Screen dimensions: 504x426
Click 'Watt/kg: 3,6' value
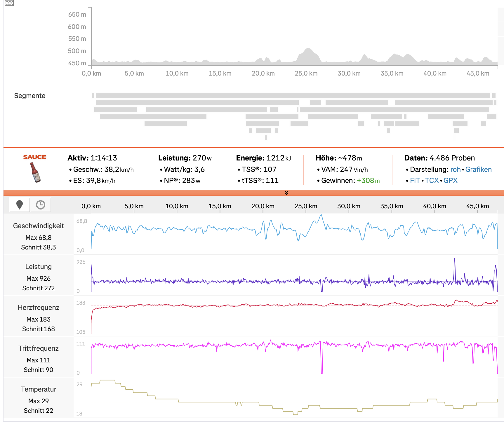(184, 170)
